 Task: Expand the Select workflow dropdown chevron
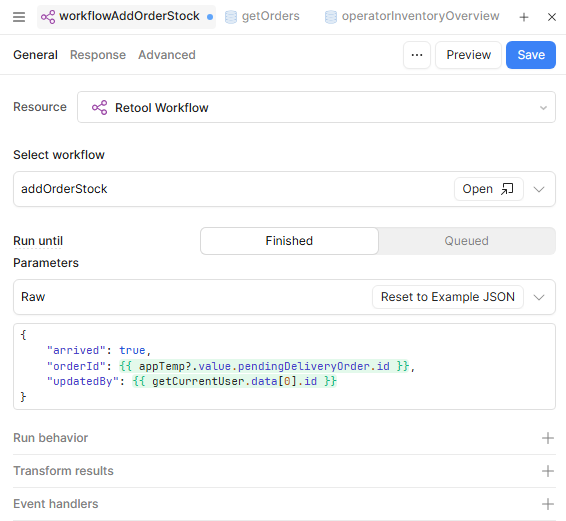[x=539, y=189]
